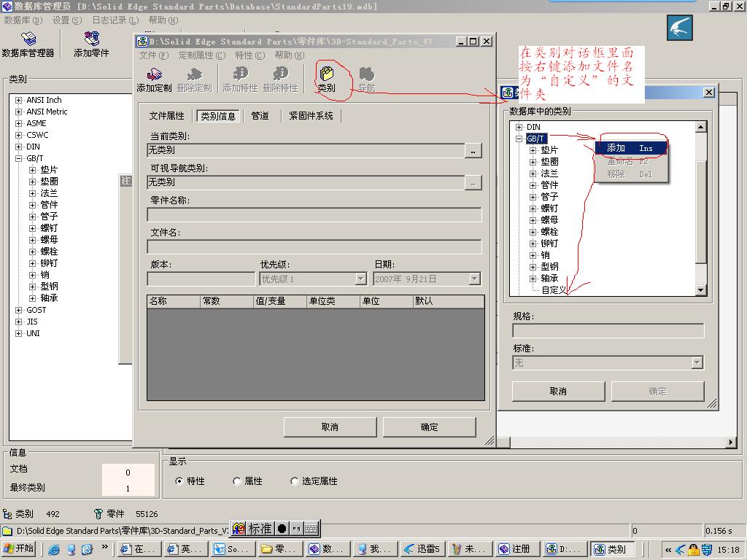
Task: Expand ANSI Inch in left tree
Action: (18, 100)
